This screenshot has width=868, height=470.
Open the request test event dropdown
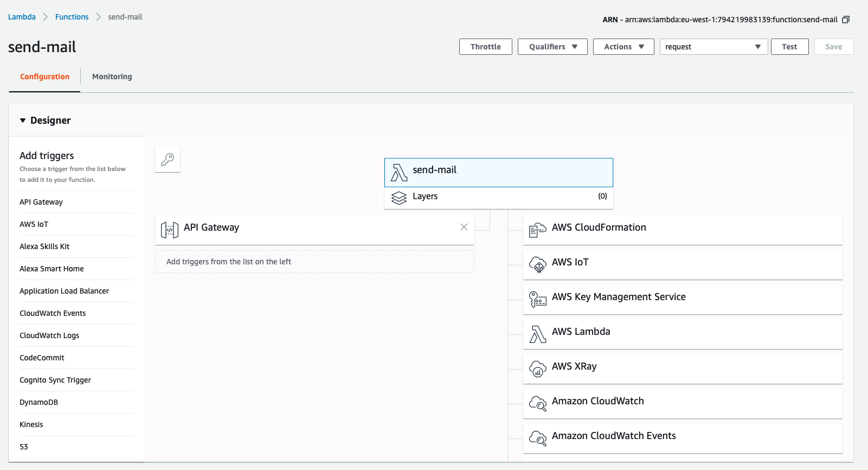click(x=713, y=47)
